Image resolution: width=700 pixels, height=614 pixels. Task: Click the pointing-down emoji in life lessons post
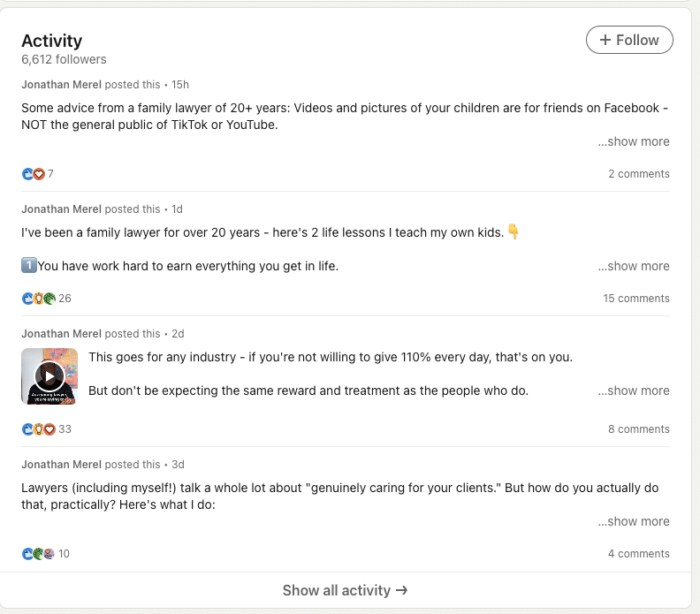coord(514,231)
